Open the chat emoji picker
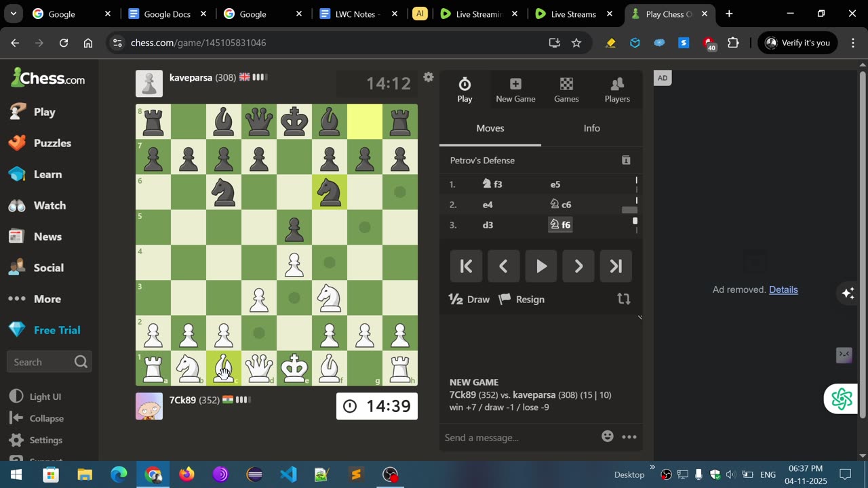 click(x=608, y=436)
